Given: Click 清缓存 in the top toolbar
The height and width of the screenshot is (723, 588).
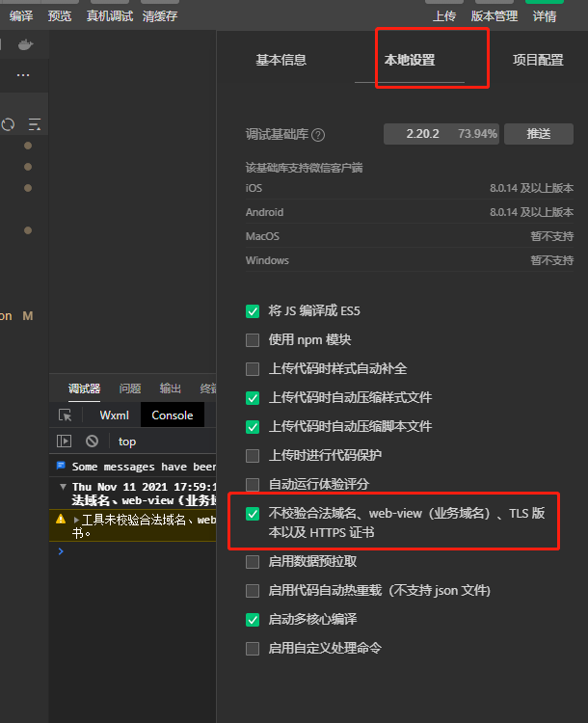Looking at the screenshot, I should 160,16.
